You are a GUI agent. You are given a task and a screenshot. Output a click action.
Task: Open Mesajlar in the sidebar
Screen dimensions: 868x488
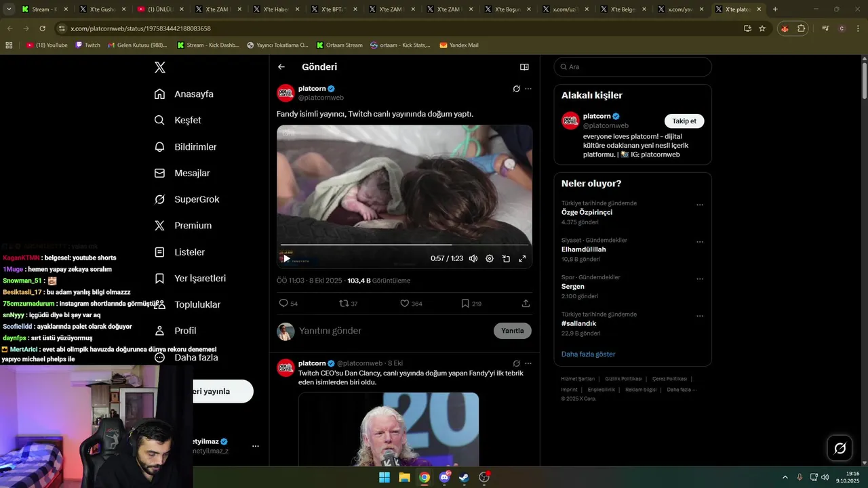click(182, 173)
